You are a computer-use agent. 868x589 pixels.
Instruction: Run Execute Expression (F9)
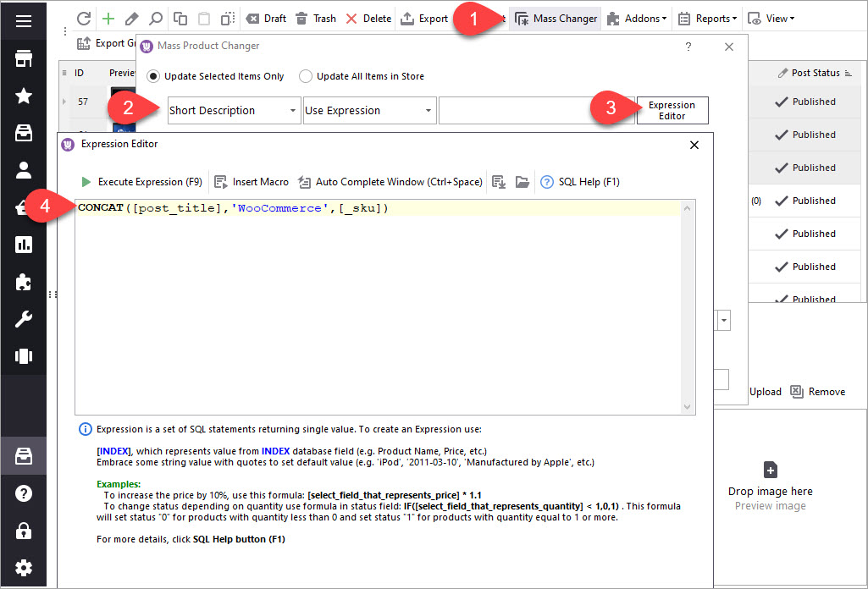coord(141,182)
